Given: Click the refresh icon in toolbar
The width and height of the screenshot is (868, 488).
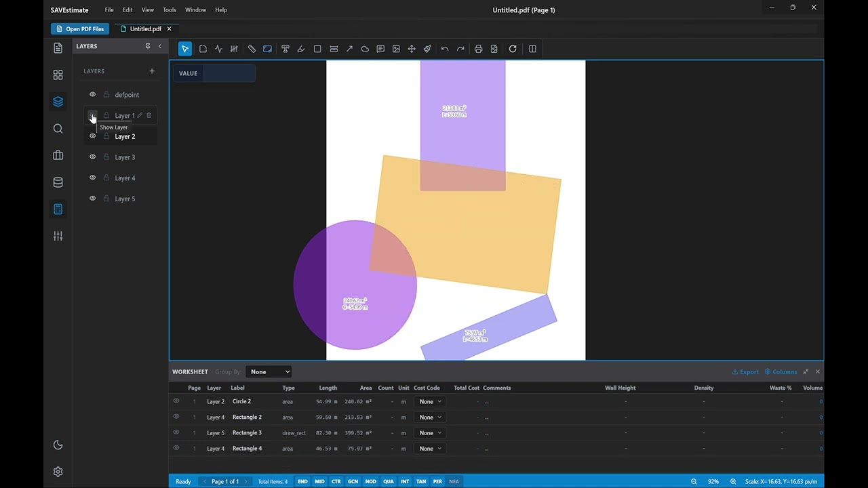Looking at the screenshot, I should click(x=513, y=49).
